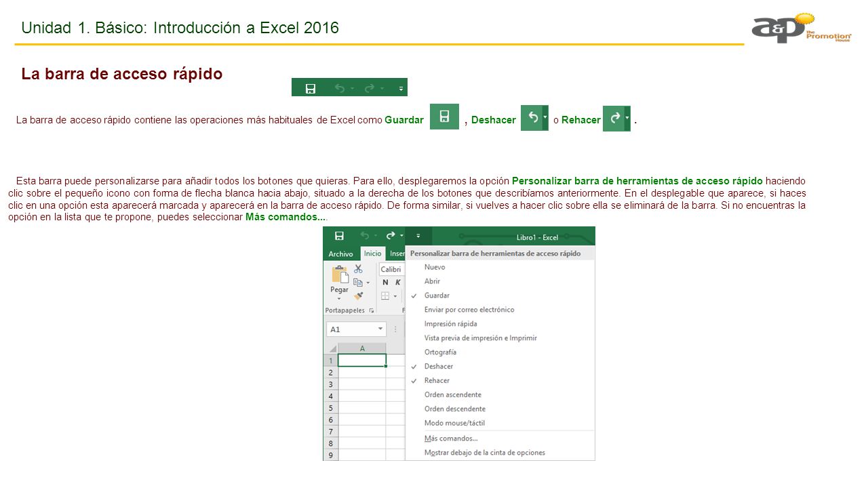Image resolution: width=868 pixels, height=488 pixels.
Task: Toggle the checked Deshacer option in the dropdown menu
Action: pos(500,367)
